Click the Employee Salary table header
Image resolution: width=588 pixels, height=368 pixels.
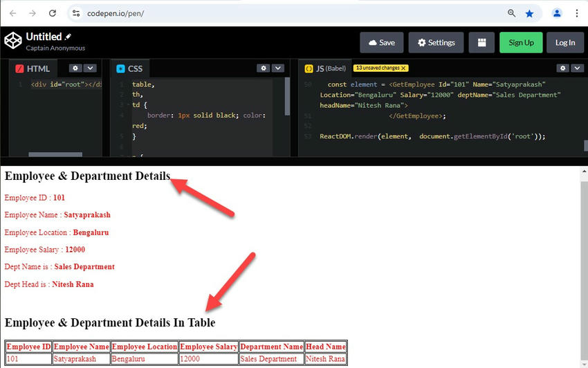[x=208, y=347]
